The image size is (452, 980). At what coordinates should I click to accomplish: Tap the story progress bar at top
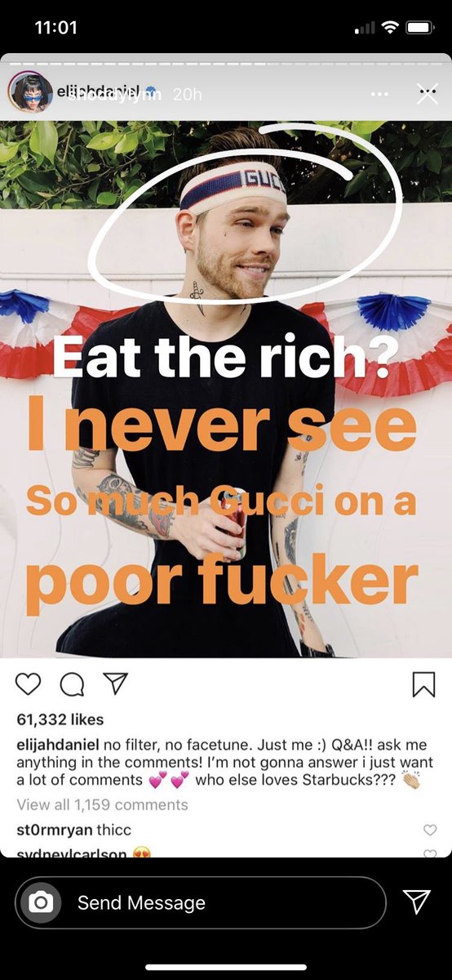(226, 62)
